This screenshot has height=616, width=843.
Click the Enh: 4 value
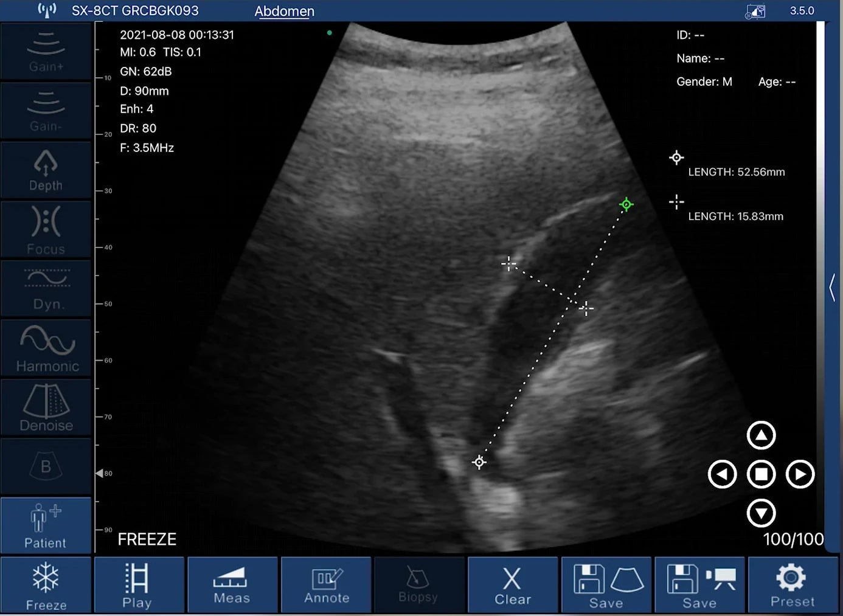point(137,109)
